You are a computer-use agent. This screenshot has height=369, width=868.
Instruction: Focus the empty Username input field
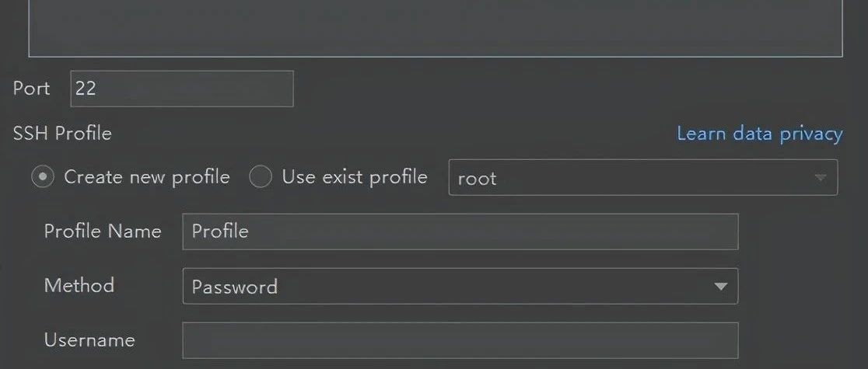(x=460, y=340)
